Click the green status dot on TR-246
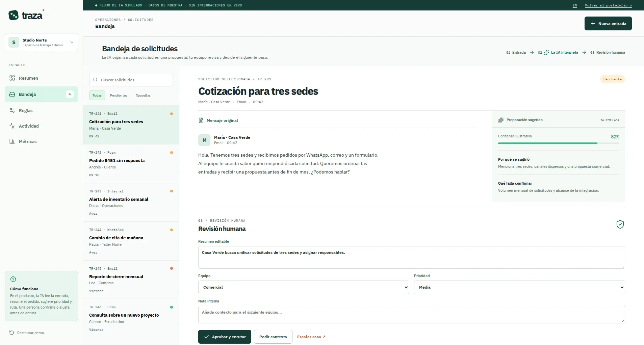Image resolution: width=644 pixels, height=345 pixels. (172, 307)
